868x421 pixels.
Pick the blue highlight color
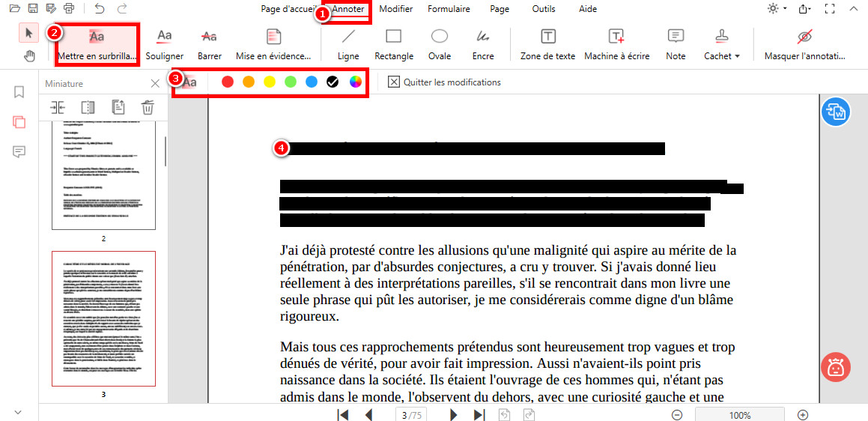click(x=312, y=82)
